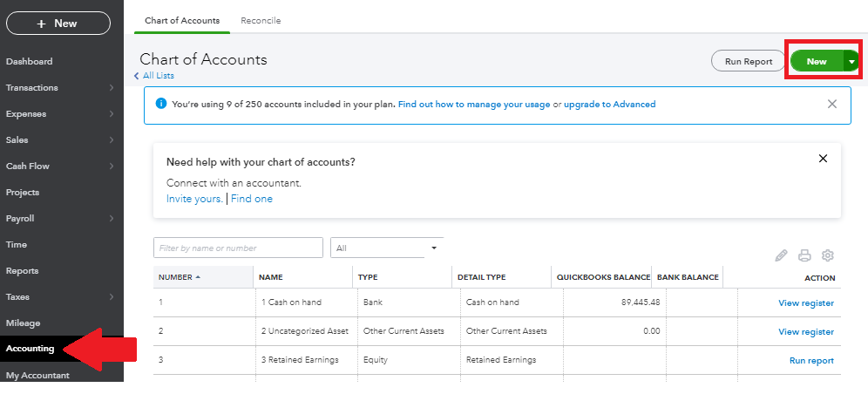Open table settings gear icon
This screenshot has width=868, height=401.
click(x=828, y=255)
